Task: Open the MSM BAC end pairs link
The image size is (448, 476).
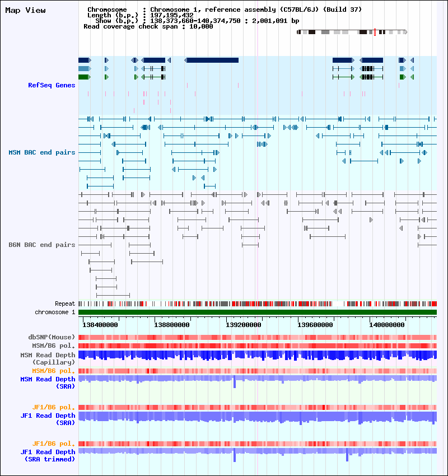Action: point(42,152)
